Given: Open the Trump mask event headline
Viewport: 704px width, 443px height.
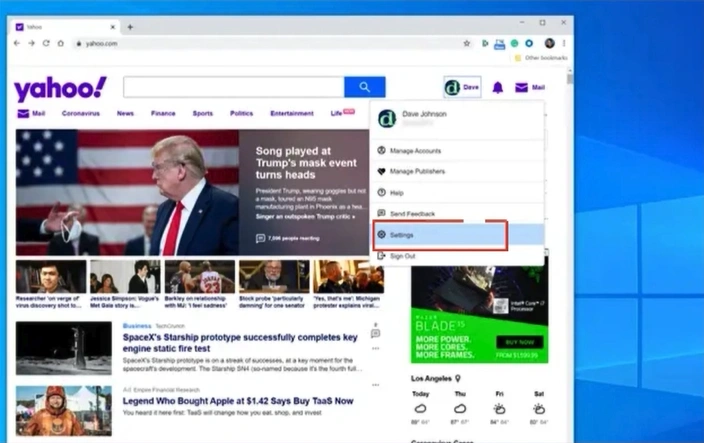Looking at the screenshot, I should click(306, 162).
